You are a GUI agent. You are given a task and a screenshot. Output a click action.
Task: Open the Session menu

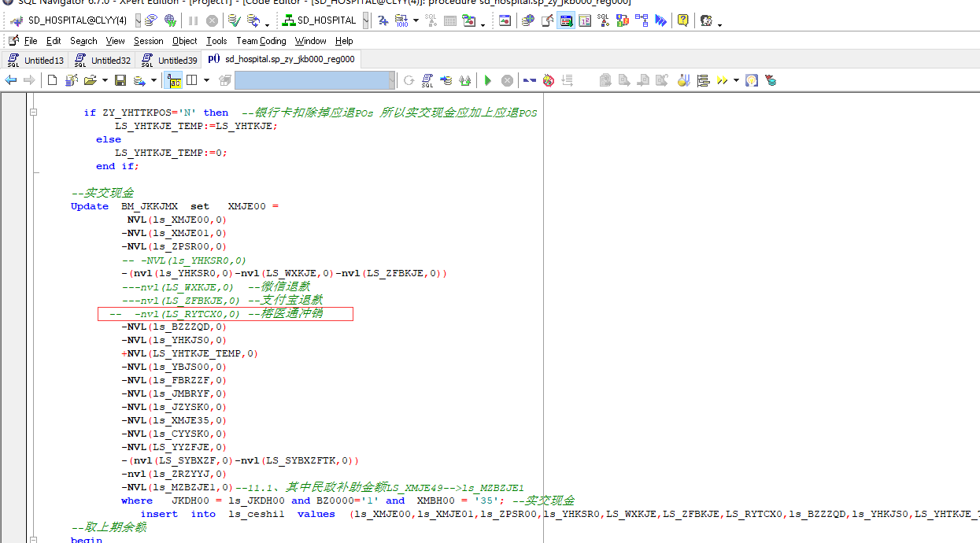pyautogui.click(x=148, y=41)
